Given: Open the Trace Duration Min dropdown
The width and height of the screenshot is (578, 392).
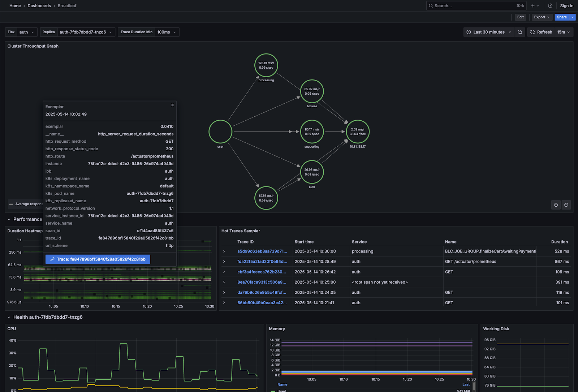Looking at the screenshot, I should pyautogui.click(x=166, y=32).
